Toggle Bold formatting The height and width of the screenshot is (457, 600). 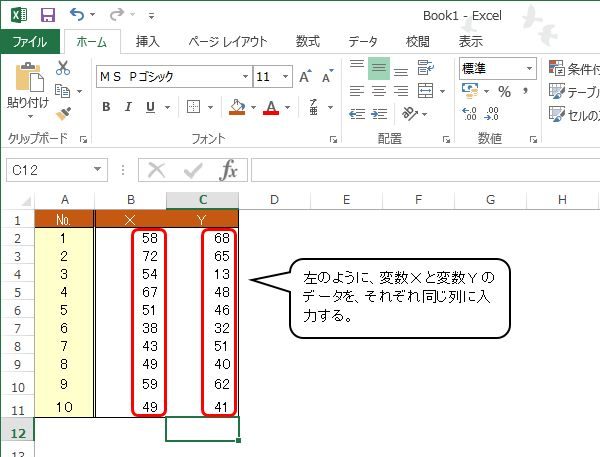pos(106,108)
